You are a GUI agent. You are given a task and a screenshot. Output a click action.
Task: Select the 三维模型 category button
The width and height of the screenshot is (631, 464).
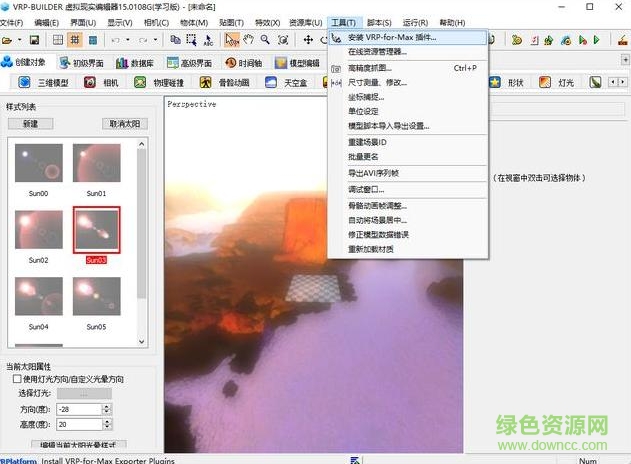43,82
